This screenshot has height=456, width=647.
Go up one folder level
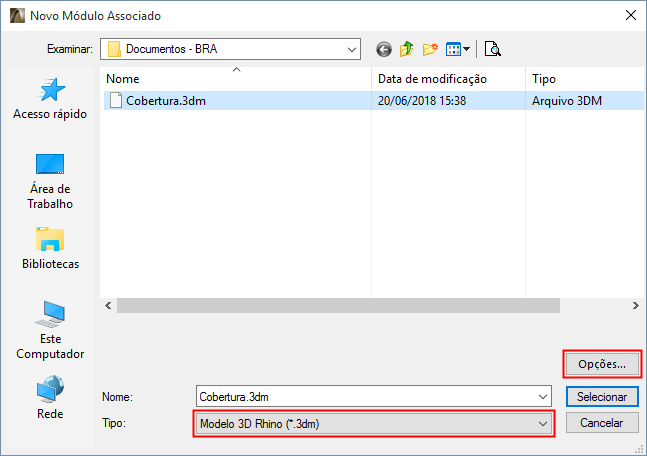(407, 49)
